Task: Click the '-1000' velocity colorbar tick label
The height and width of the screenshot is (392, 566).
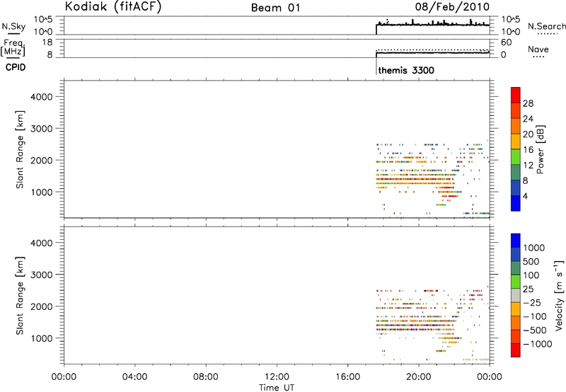Action: tap(537, 344)
